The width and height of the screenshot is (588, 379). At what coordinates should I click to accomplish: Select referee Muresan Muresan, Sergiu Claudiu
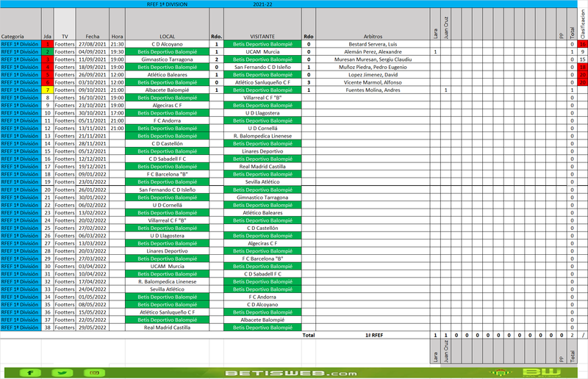coord(373,59)
